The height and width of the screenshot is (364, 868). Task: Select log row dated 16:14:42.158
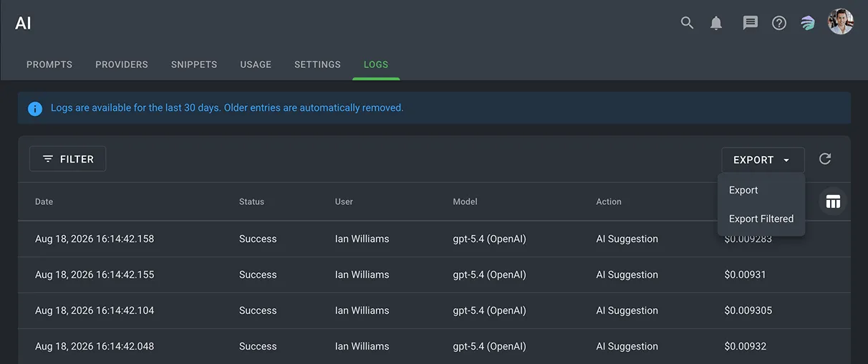434,239
